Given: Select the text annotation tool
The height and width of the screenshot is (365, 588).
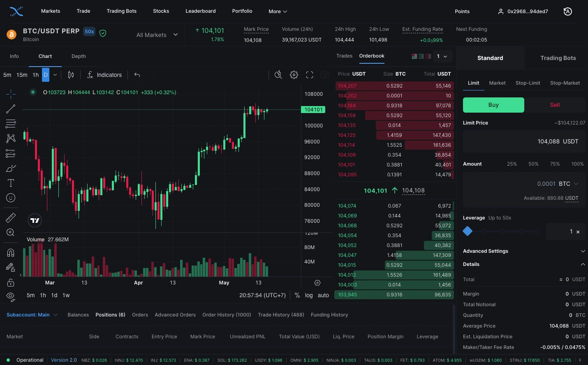Looking at the screenshot, I should pos(10,183).
